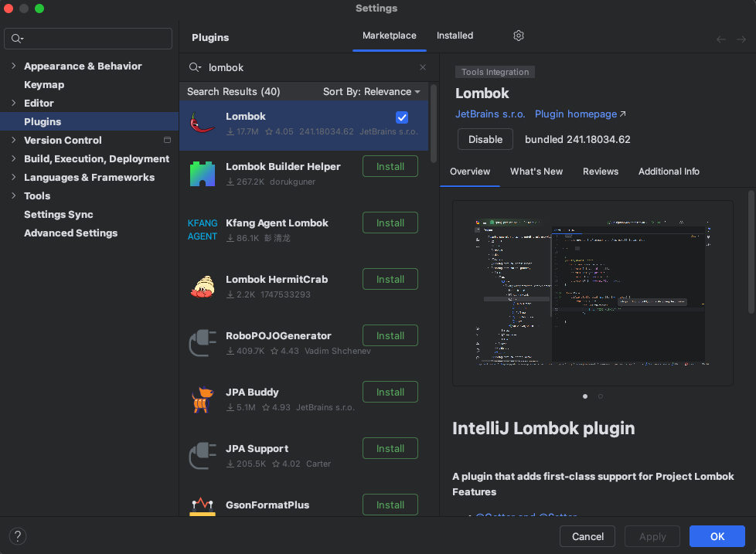Open the Lombok screenshot preview thumbnail

(x=593, y=293)
